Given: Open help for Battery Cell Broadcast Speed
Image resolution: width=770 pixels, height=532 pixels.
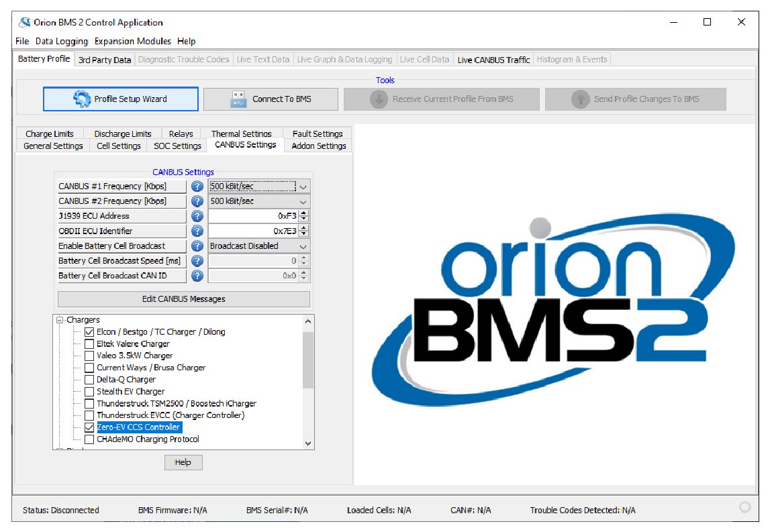Looking at the screenshot, I should (197, 261).
